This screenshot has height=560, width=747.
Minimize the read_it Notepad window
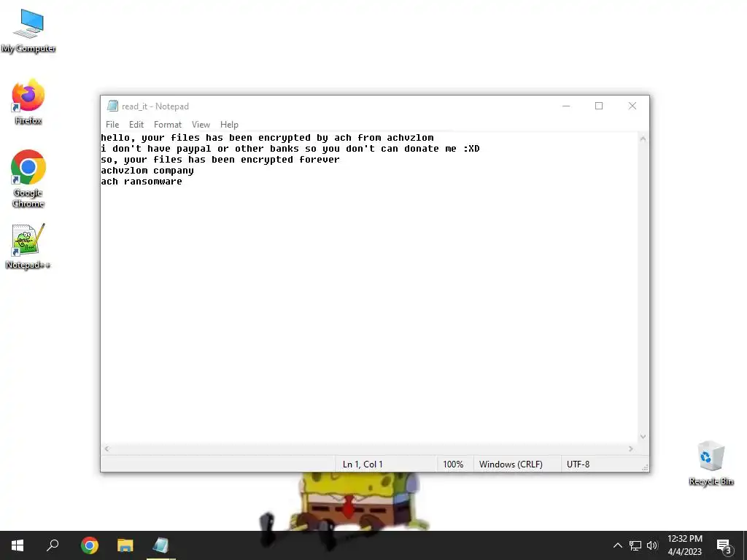click(566, 106)
